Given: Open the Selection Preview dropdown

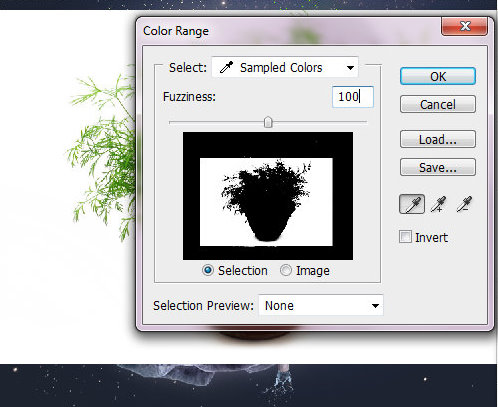Looking at the screenshot, I should click(321, 305).
